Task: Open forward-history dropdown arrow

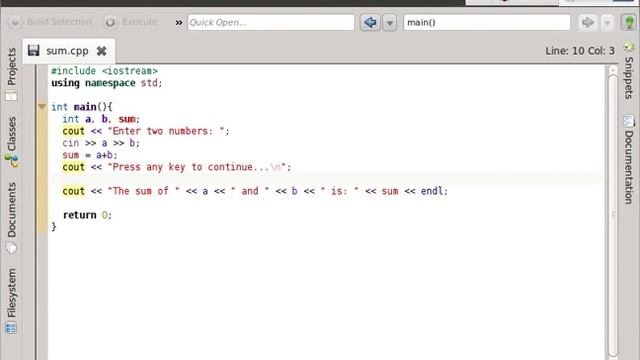Action: tap(607, 23)
